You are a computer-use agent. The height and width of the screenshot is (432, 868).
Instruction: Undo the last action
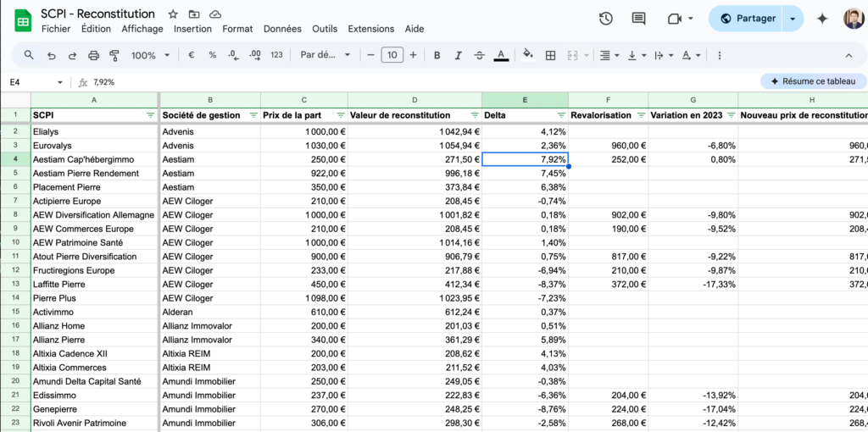(x=52, y=55)
